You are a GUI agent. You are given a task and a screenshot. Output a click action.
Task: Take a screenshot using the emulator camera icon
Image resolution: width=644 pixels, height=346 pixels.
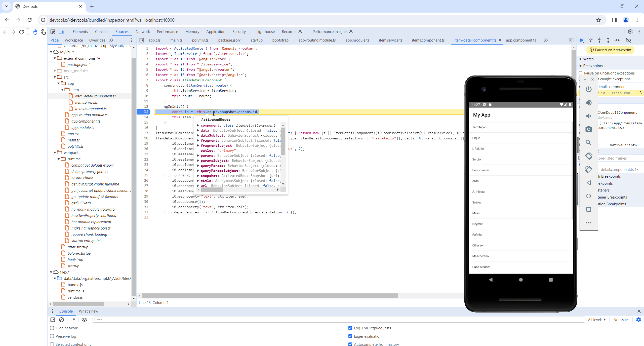tap(588, 129)
